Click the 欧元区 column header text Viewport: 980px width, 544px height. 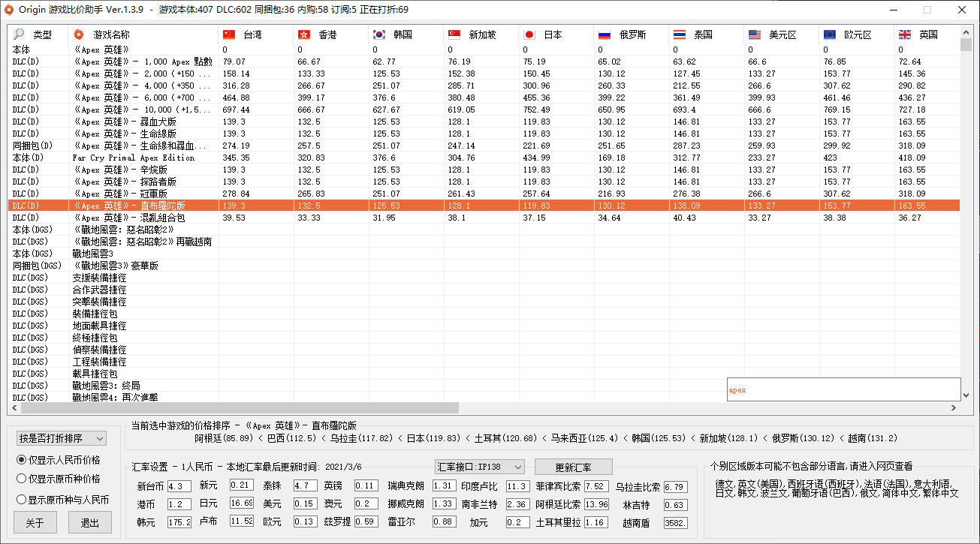[858, 35]
